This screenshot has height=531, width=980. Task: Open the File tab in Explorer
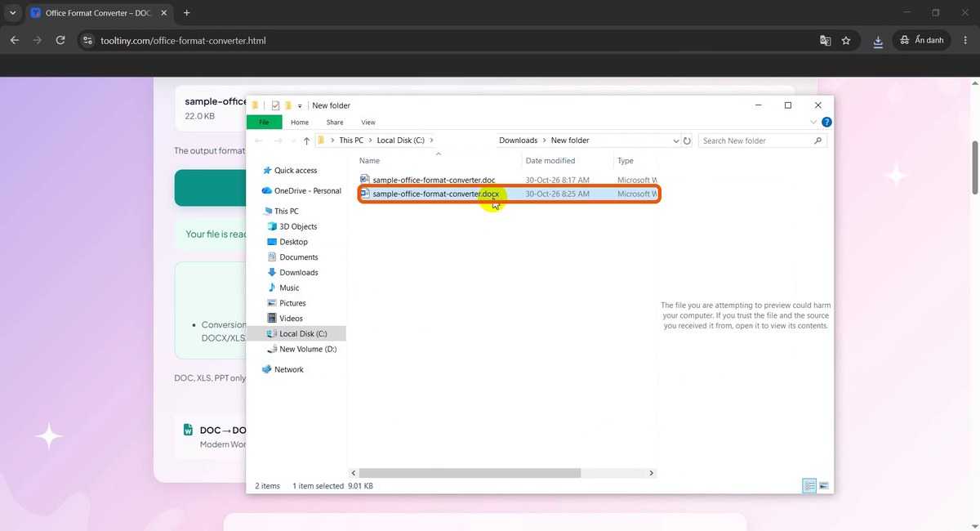pos(264,123)
